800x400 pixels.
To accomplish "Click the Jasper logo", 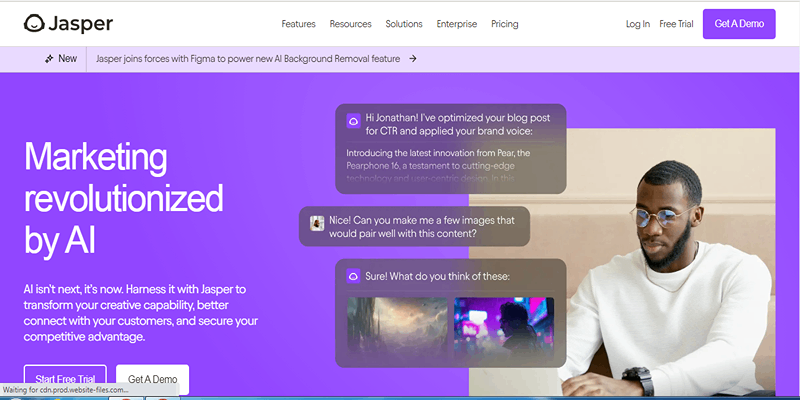I will tap(68, 24).
